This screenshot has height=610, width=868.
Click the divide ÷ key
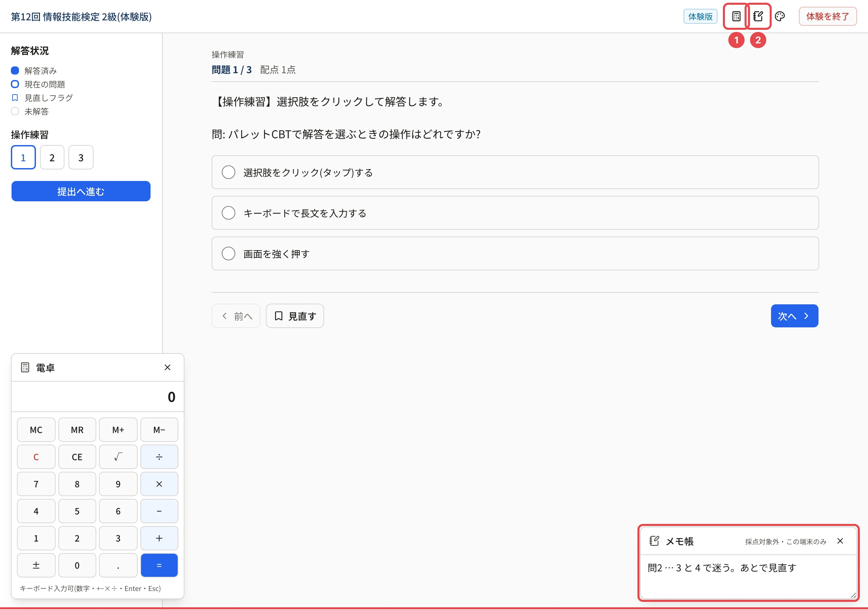tap(159, 456)
